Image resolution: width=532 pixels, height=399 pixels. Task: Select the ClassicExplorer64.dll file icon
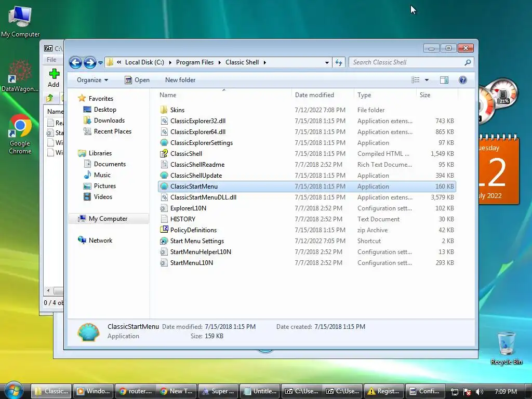[x=164, y=131]
